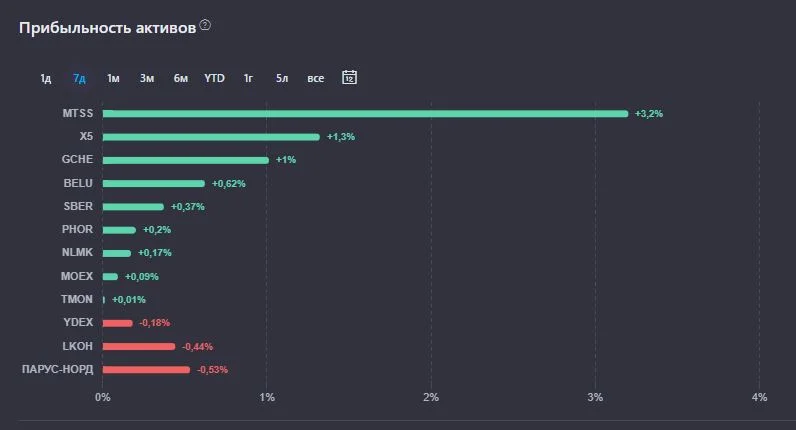This screenshot has width=796, height=430.
Task: Click the GCHE ticker label
Action: (77, 159)
